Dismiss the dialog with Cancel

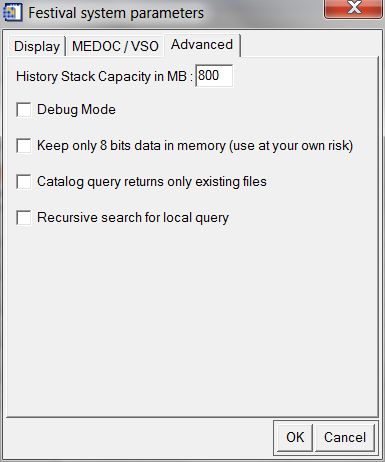345,437
